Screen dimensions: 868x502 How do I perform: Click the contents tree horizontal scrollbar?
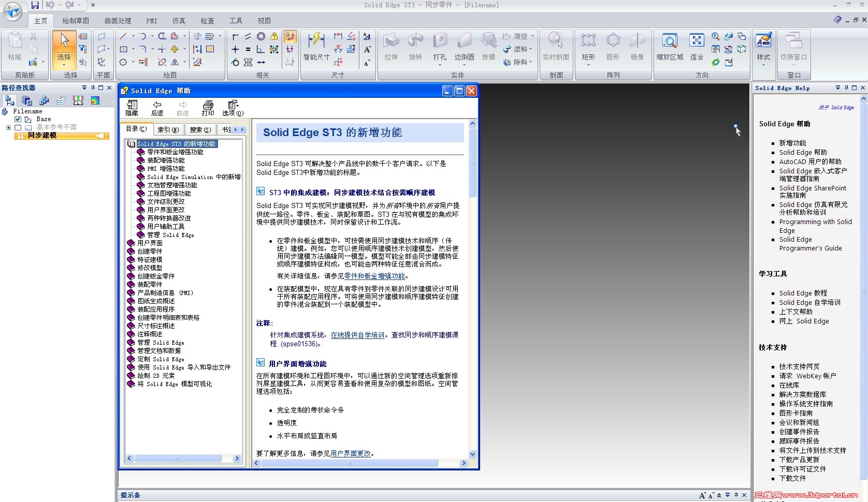pos(178,459)
